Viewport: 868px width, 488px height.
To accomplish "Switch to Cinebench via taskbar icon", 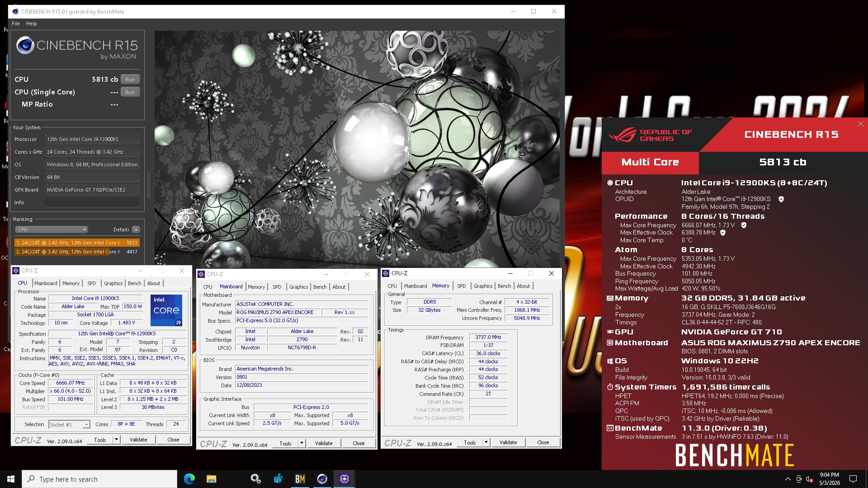I will pyautogui.click(x=322, y=479).
